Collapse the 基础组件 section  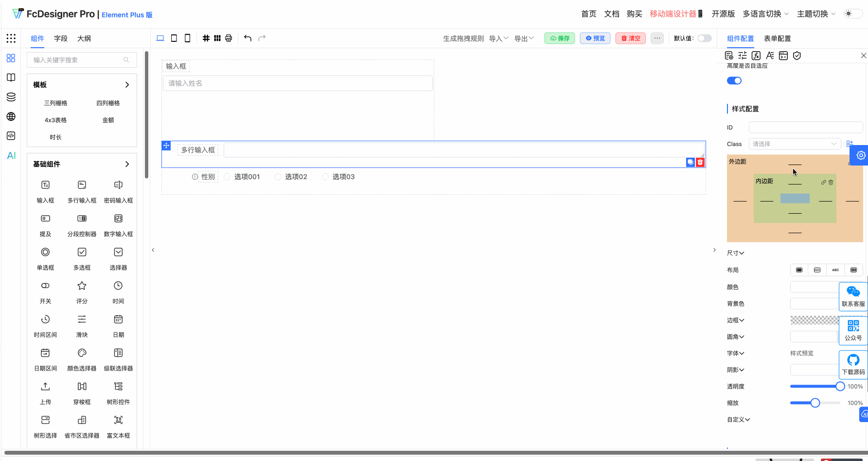click(x=127, y=164)
